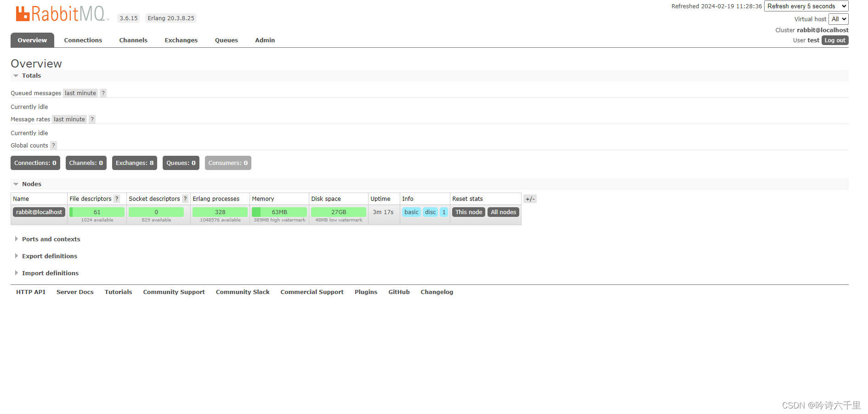Click the Refreshed timestamp text
Screen dimensions: 868x414
pos(716,6)
